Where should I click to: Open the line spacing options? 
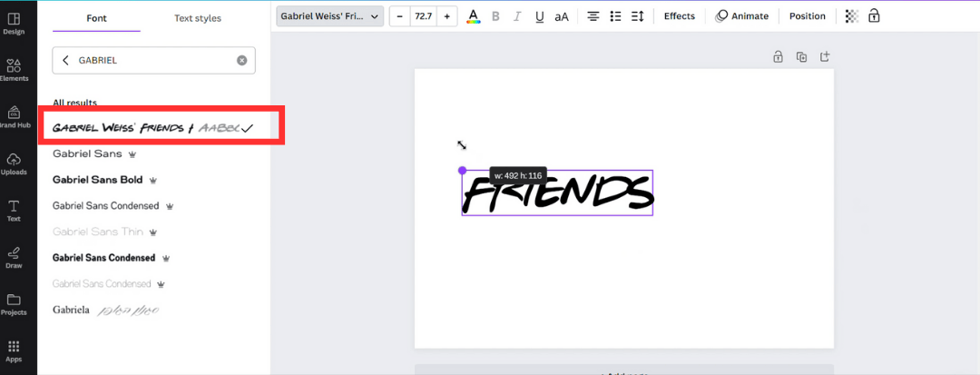637,16
